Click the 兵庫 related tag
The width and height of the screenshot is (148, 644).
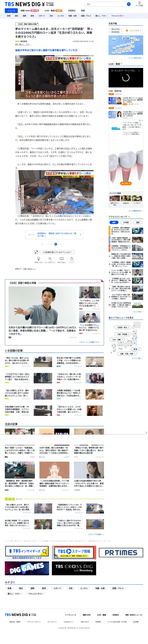point(25,269)
